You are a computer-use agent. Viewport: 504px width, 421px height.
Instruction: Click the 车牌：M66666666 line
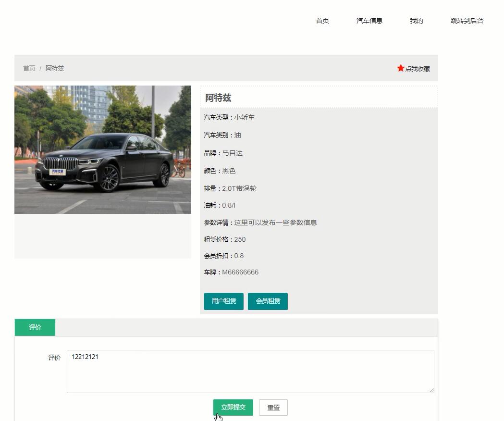tap(231, 272)
